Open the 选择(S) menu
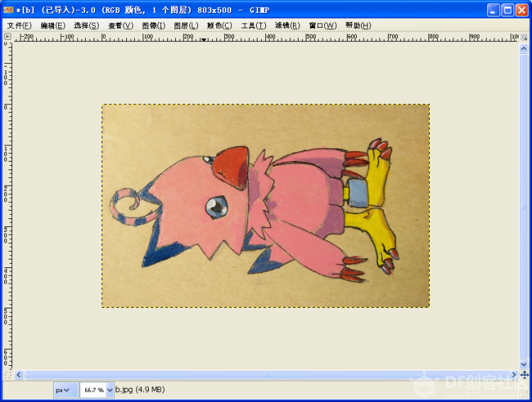532x402 pixels. 87,26
